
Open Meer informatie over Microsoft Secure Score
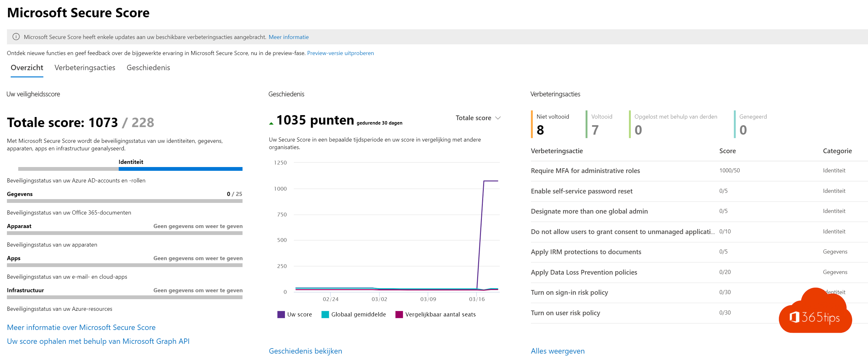[x=81, y=327]
